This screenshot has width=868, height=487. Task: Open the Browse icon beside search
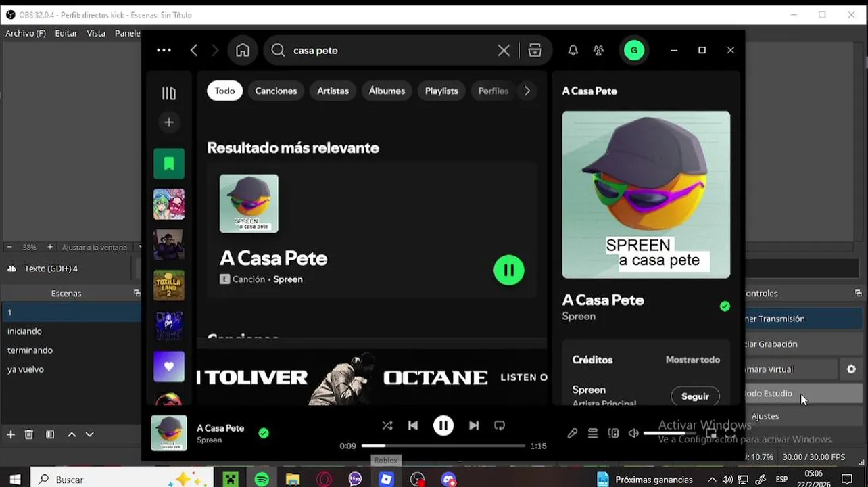pos(535,50)
